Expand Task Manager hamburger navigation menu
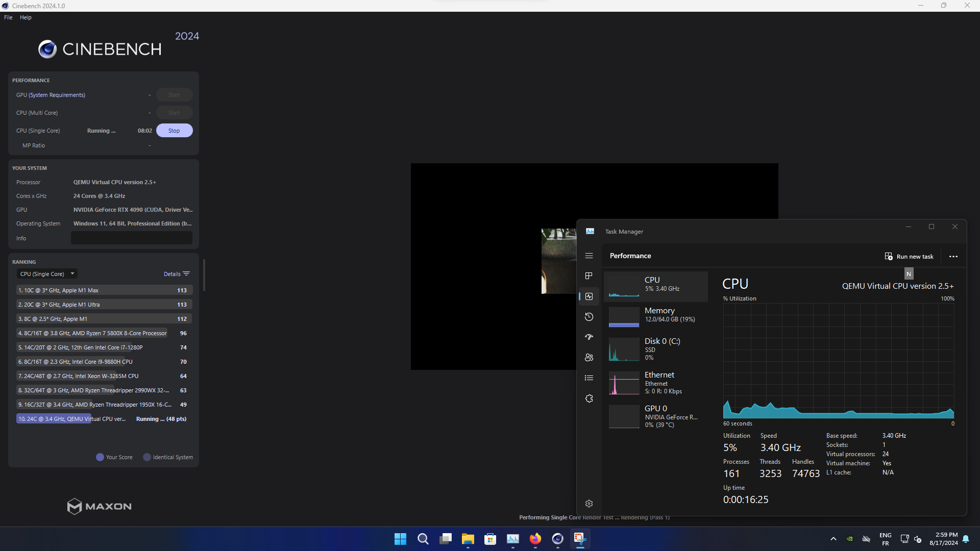Image resolution: width=980 pixels, height=551 pixels. point(589,256)
